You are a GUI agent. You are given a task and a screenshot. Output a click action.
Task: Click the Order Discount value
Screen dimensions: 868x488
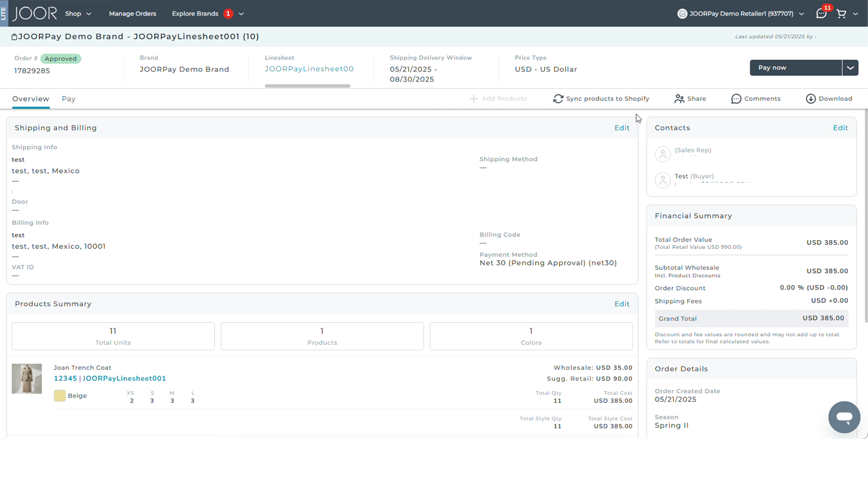pyautogui.click(x=814, y=288)
